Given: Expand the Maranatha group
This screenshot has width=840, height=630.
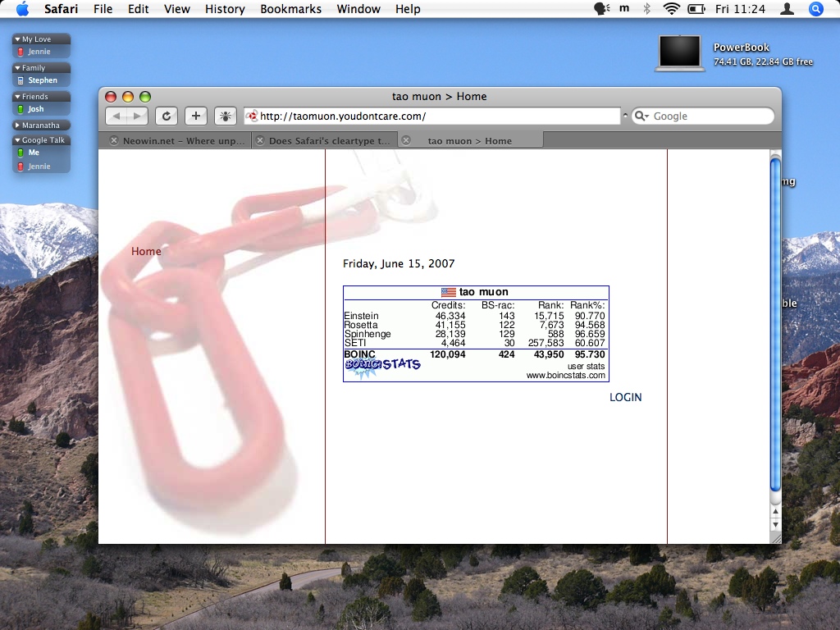Looking at the screenshot, I should tap(18, 126).
